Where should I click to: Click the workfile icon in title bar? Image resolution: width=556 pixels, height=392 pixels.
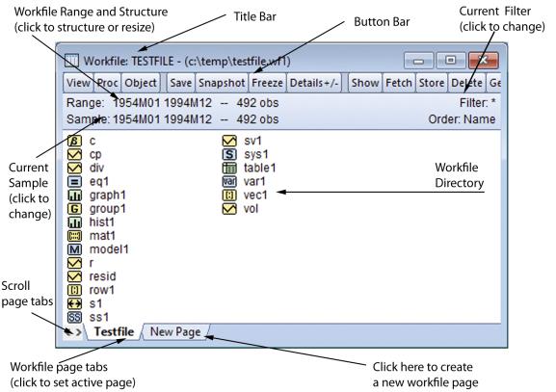[x=71, y=61]
